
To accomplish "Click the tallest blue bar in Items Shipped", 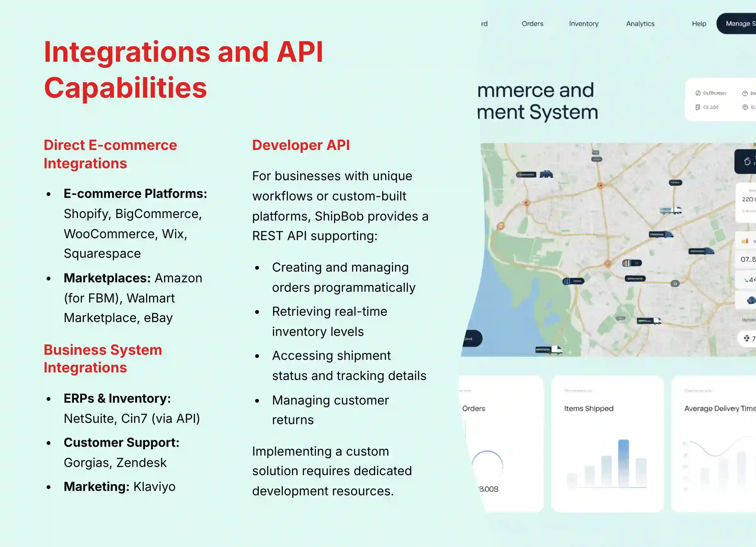I will 623,463.
